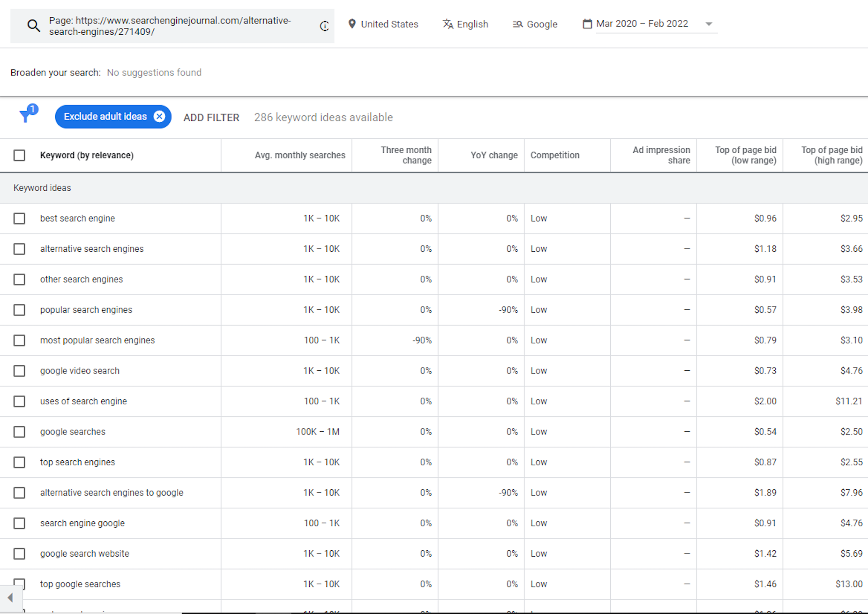Click the page URL input field
This screenshot has height=614, width=868.
click(x=172, y=26)
